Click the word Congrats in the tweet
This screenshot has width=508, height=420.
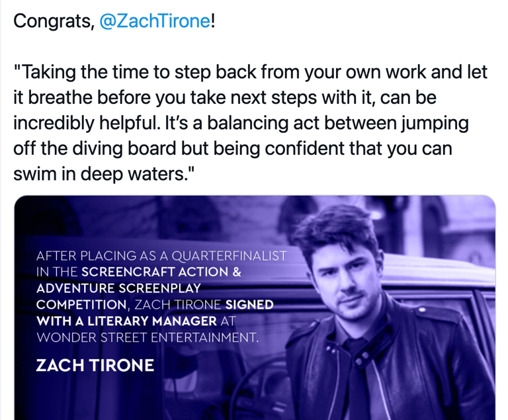[52, 21]
